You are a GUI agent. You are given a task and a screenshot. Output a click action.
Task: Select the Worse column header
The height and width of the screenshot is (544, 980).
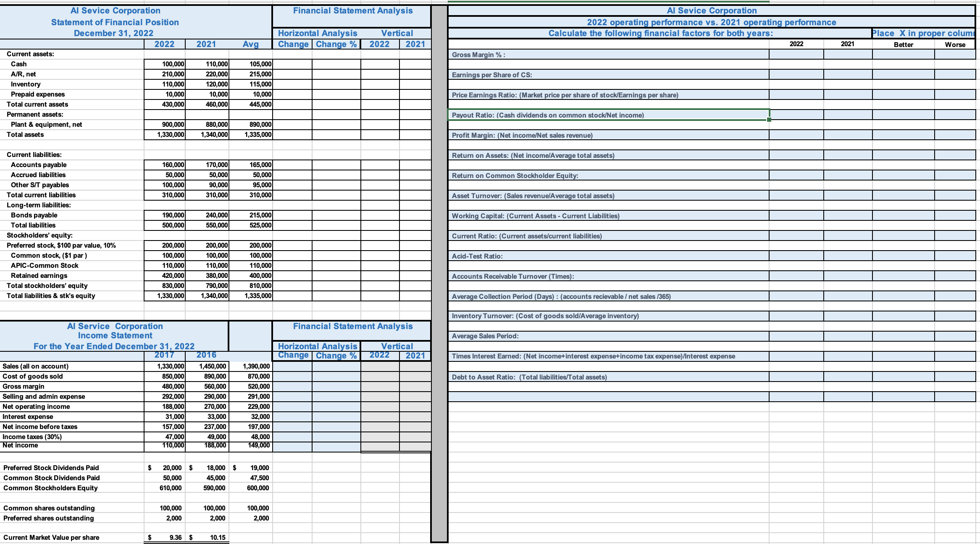coord(956,45)
